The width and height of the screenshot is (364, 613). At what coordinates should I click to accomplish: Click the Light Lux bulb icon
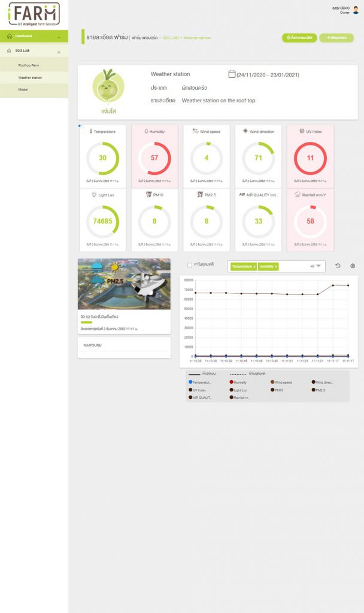tap(94, 195)
